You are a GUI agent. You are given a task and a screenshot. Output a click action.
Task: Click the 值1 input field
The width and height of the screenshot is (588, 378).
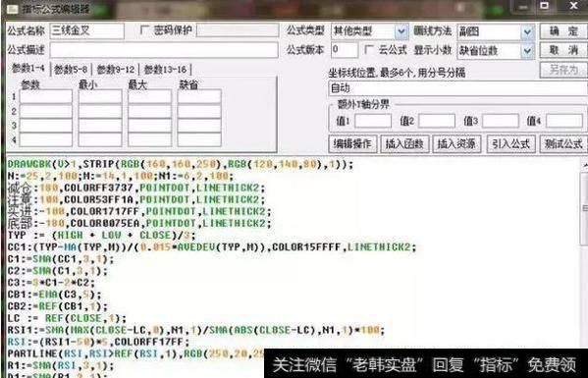[373, 121]
